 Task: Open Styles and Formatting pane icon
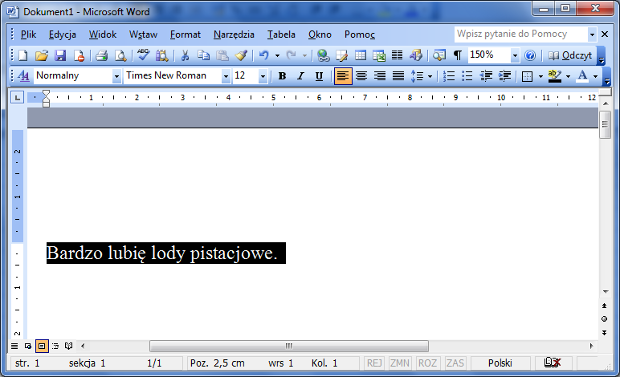(24, 76)
